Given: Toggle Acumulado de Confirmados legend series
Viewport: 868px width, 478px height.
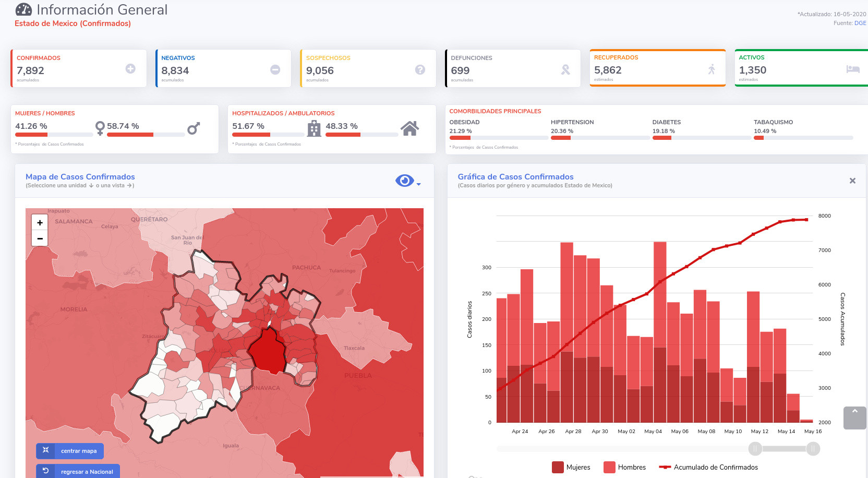Looking at the screenshot, I should [x=708, y=467].
